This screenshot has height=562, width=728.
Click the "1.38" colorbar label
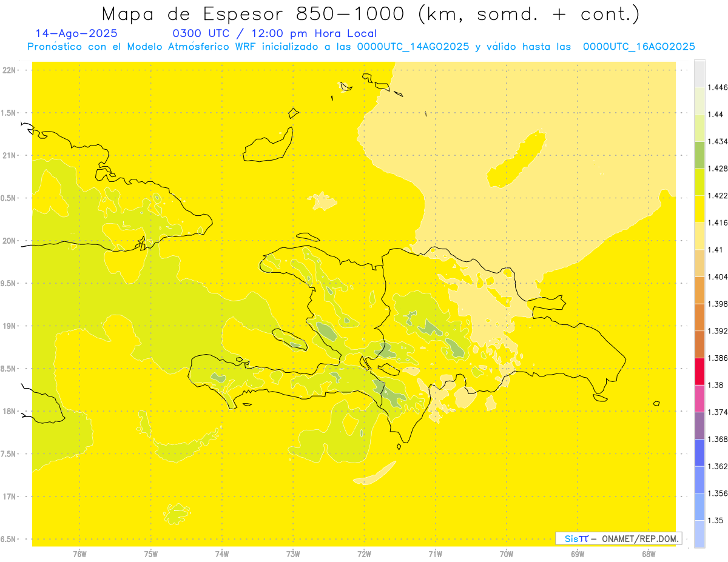[716, 385]
